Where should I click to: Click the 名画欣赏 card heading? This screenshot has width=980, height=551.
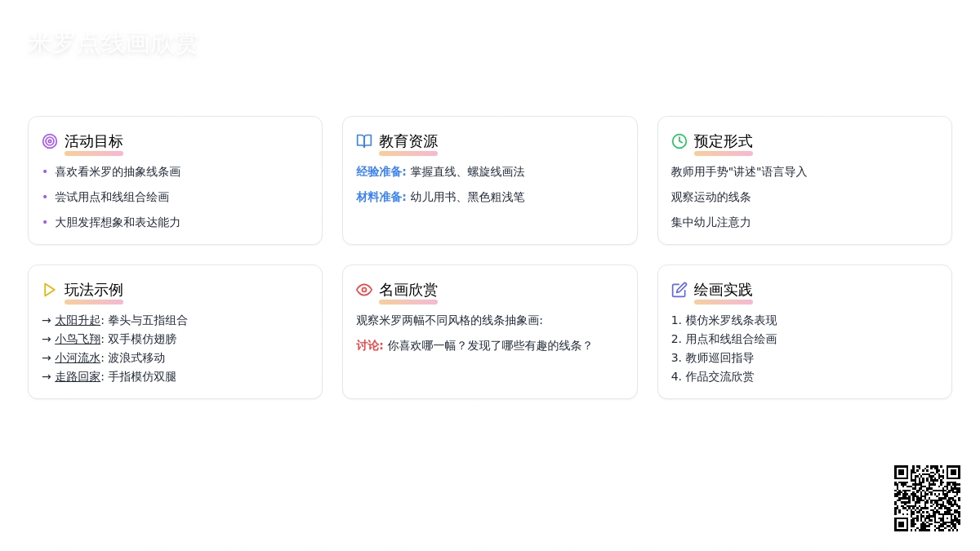pyautogui.click(x=408, y=290)
